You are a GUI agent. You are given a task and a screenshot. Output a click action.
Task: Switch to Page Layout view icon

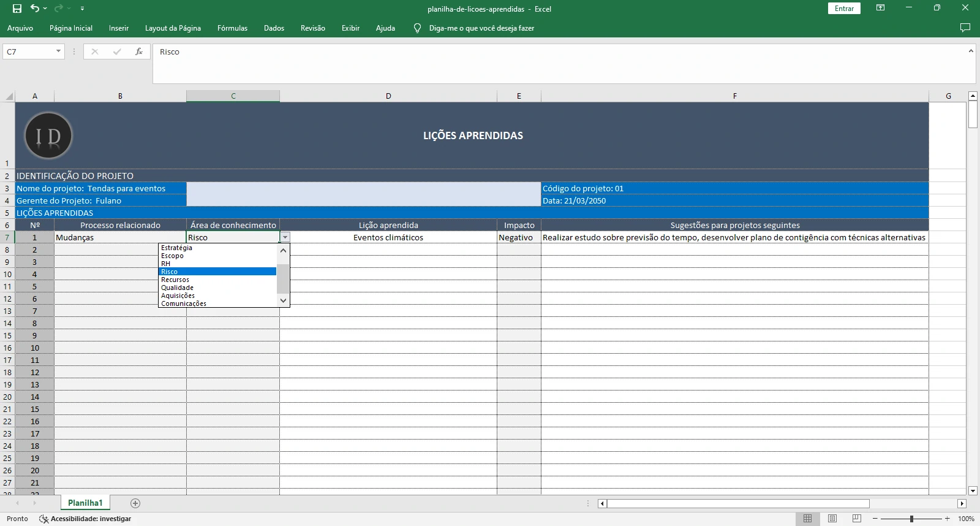[x=832, y=519]
